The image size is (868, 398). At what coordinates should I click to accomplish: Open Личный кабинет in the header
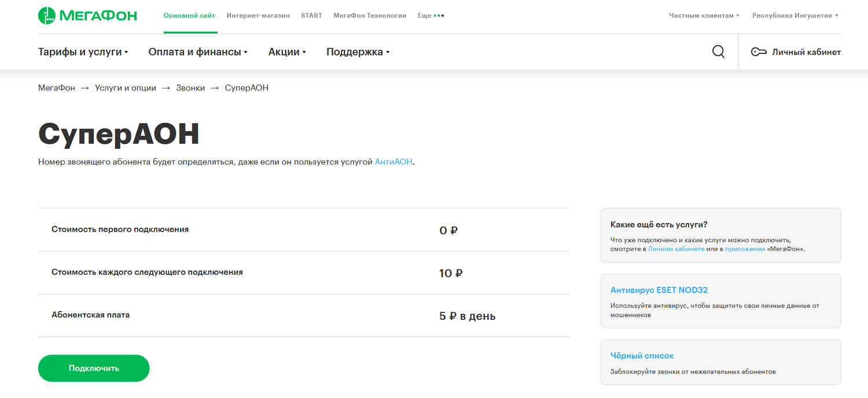pos(796,52)
